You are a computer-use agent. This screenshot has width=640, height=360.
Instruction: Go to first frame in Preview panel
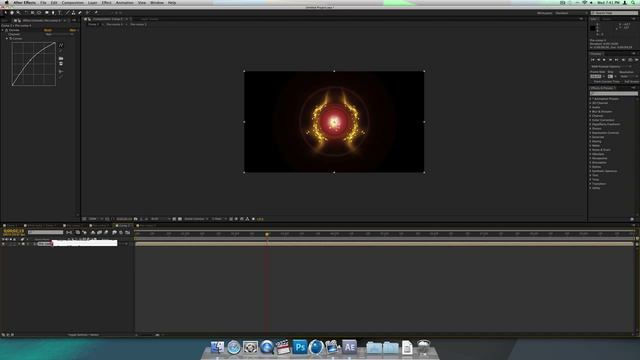[x=593, y=60]
